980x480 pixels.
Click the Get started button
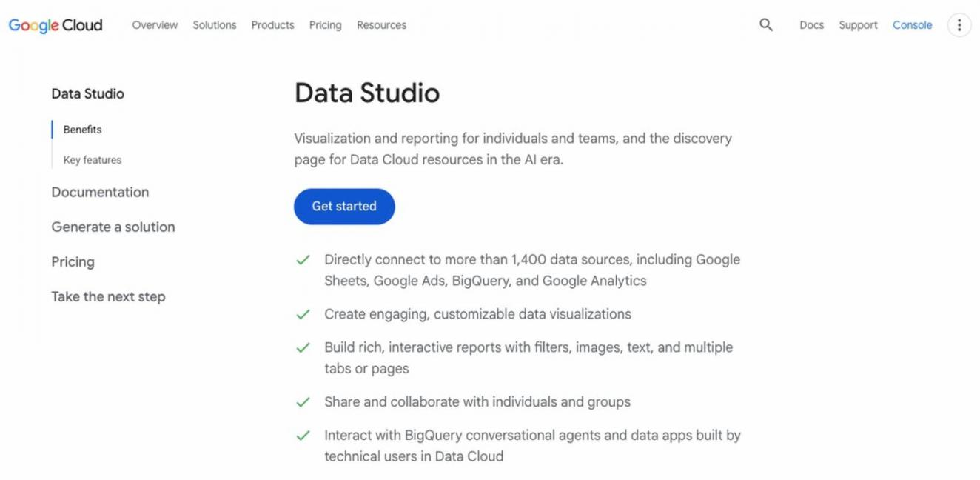[x=344, y=207]
